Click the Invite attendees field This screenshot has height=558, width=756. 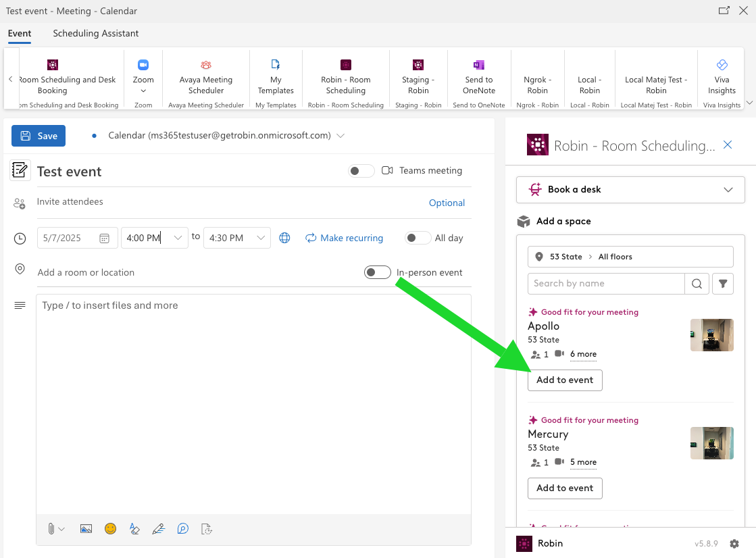click(230, 202)
